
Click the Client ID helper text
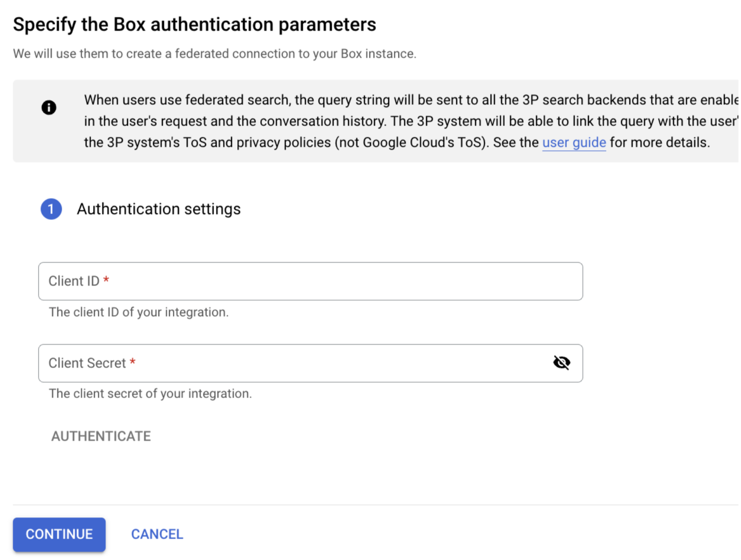[x=138, y=312]
